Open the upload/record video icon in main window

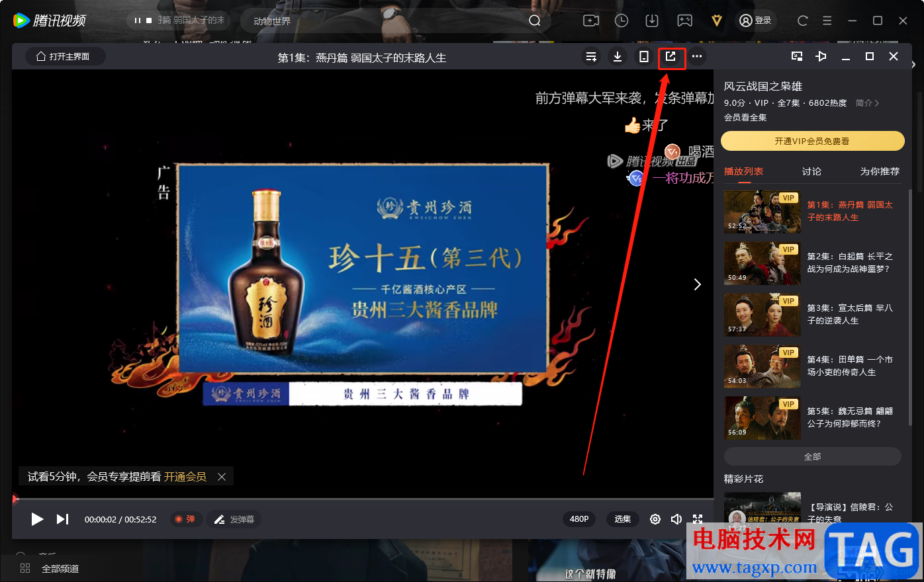point(591,21)
